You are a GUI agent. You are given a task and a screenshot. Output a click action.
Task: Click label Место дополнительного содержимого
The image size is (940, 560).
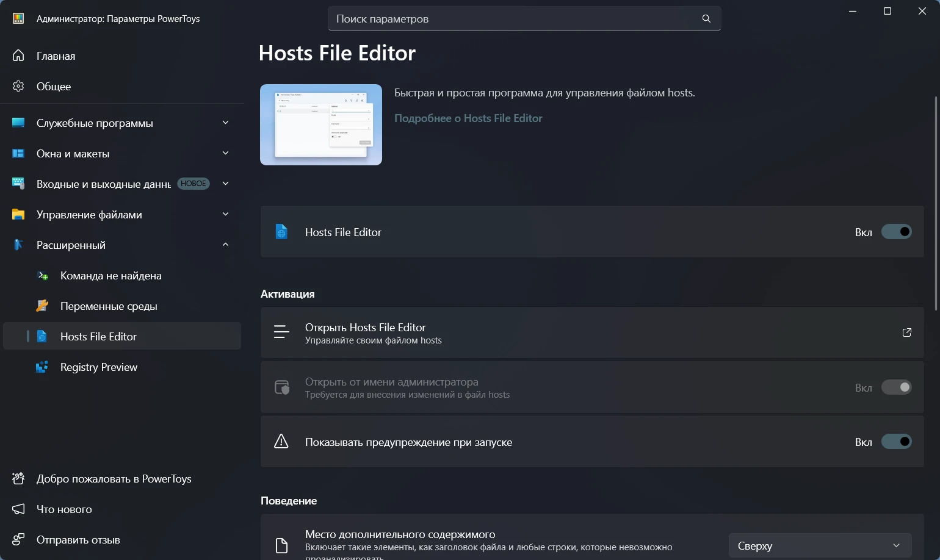tap(400, 534)
